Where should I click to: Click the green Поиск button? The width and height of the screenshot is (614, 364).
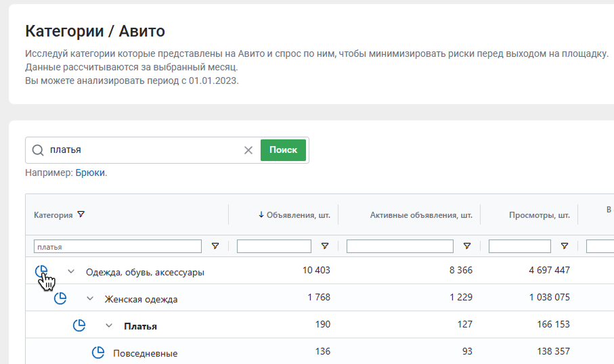pyautogui.click(x=283, y=150)
